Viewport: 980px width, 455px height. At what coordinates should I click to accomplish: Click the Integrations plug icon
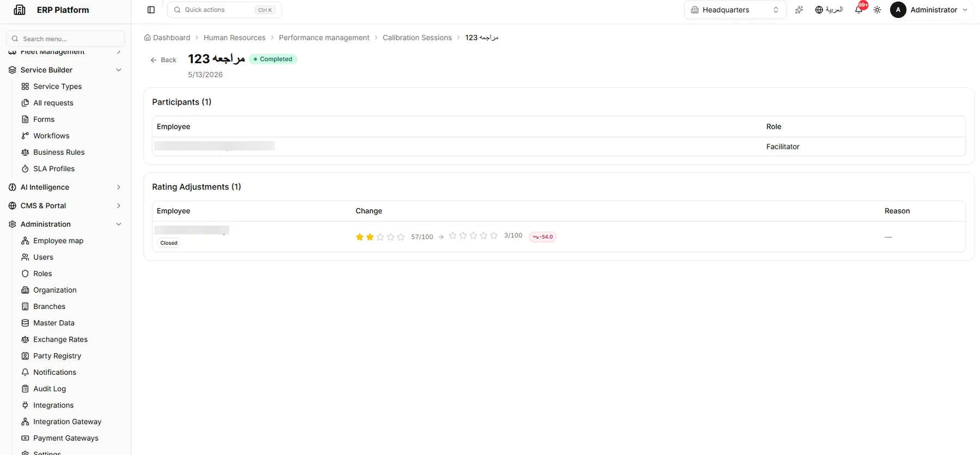[x=25, y=405]
